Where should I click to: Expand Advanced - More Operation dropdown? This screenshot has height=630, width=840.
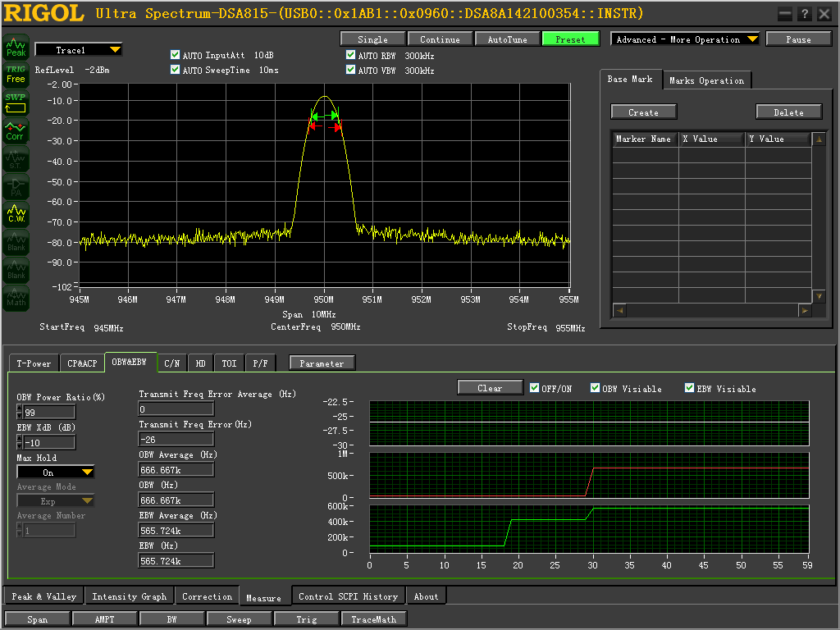685,39
